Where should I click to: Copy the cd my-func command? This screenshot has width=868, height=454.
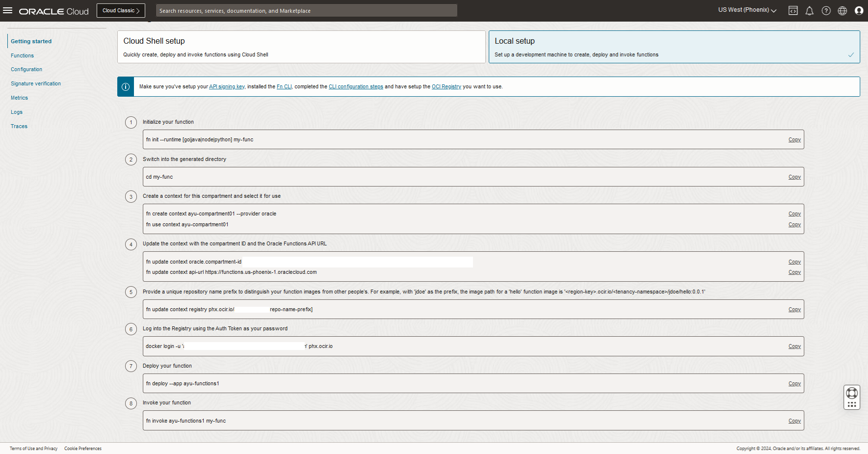[794, 177]
